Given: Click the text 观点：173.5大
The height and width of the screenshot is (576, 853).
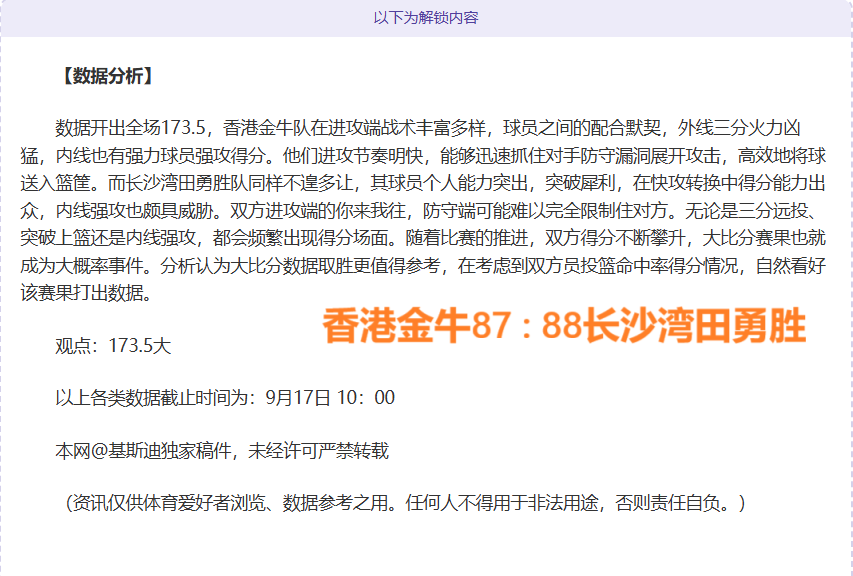Looking at the screenshot, I should pyautogui.click(x=113, y=346).
